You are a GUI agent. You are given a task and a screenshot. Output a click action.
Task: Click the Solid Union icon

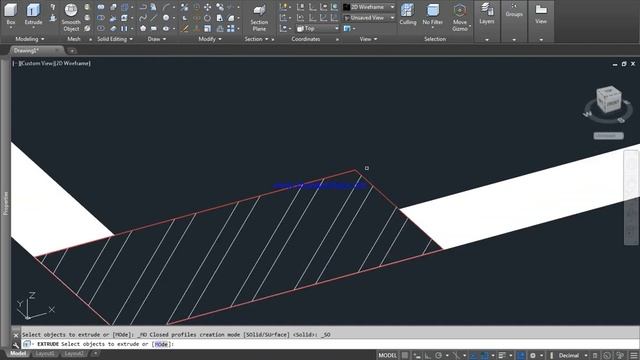tap(100, 7)
